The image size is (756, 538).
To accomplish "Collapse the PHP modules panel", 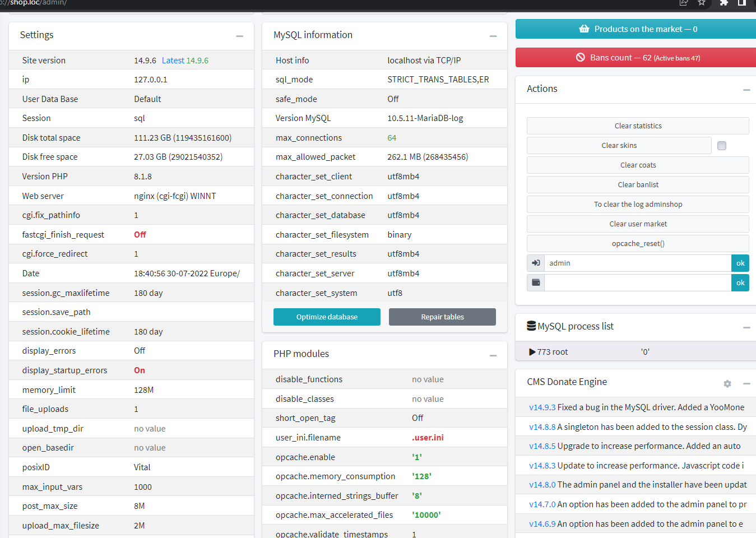I will pos(493,355).
